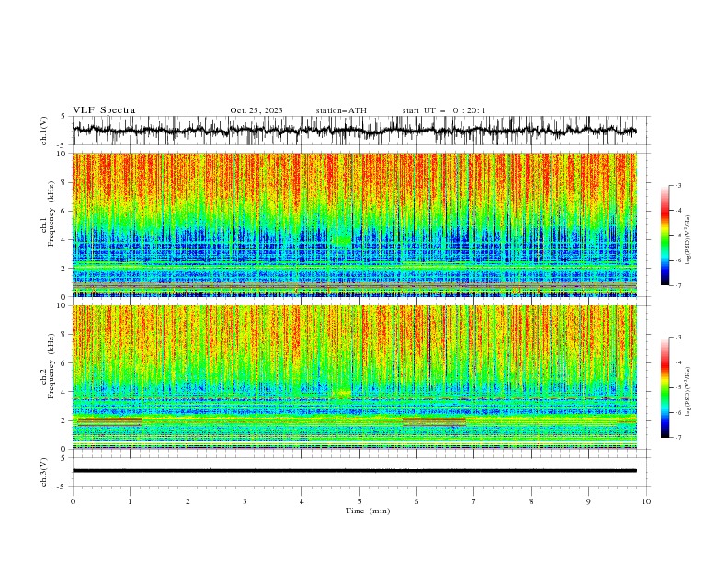Screen dimensions: 728x563
Task: Click the "1" tick label on time axis
Action: point(130,501)
